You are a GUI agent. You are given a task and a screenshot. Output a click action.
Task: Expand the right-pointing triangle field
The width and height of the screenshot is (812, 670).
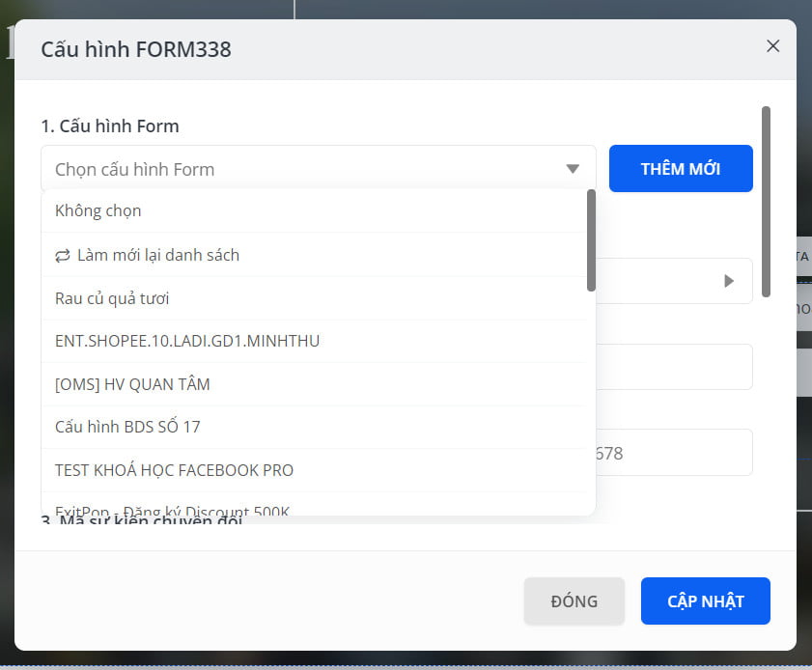tap(728, 281)
